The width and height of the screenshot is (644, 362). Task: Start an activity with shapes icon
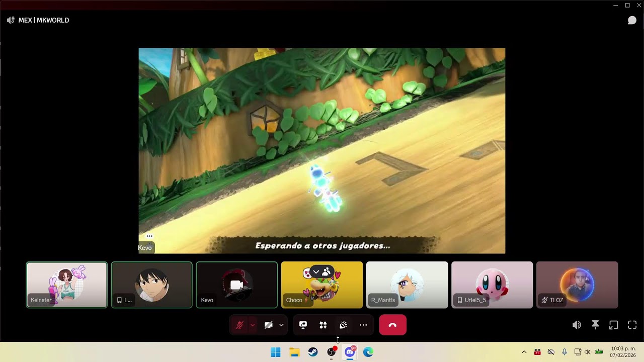(x=323, y=325)
